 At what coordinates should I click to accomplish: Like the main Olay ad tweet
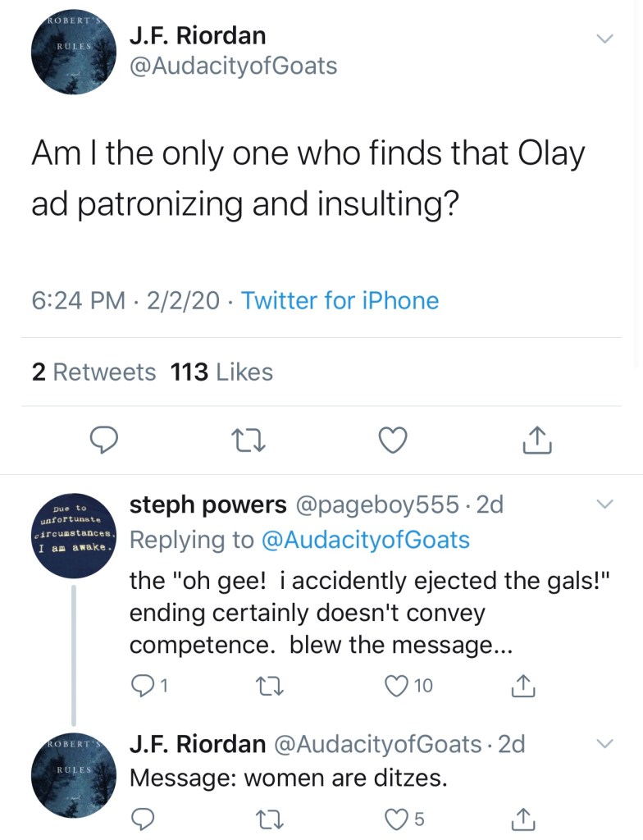pyautogui.click(x=393, y=441)
